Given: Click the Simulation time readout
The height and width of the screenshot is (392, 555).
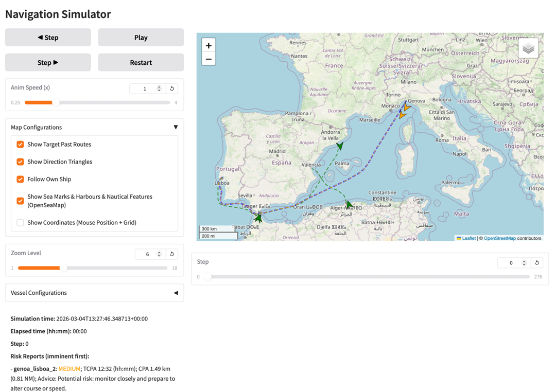Looking at the screenshot, I should click(x=79, y=318).
